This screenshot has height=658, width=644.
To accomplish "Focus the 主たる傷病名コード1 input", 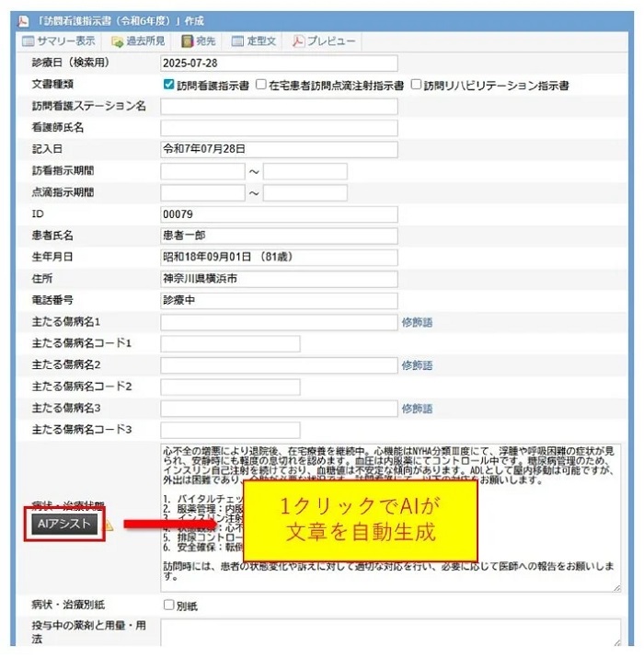I will coord(230,343).
